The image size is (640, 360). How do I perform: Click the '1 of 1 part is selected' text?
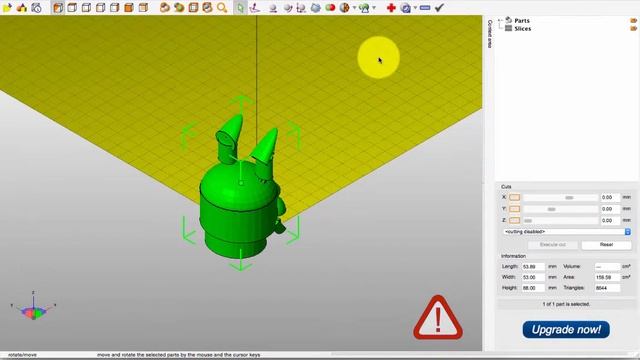[566, 304]
